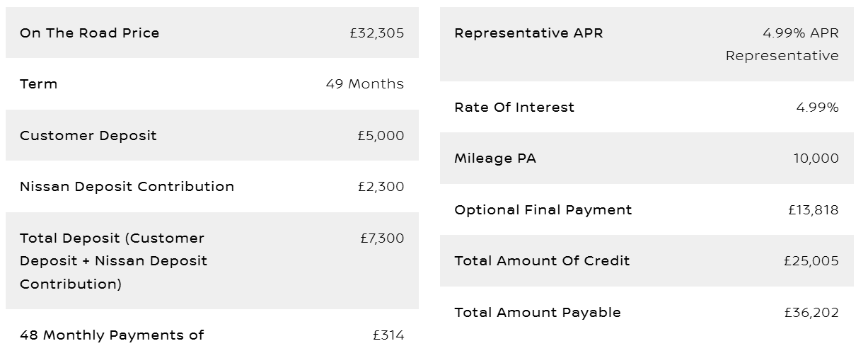
Task: Select the £13,818 final payment value
Action: pyautogui.click(x=814, y=209)
